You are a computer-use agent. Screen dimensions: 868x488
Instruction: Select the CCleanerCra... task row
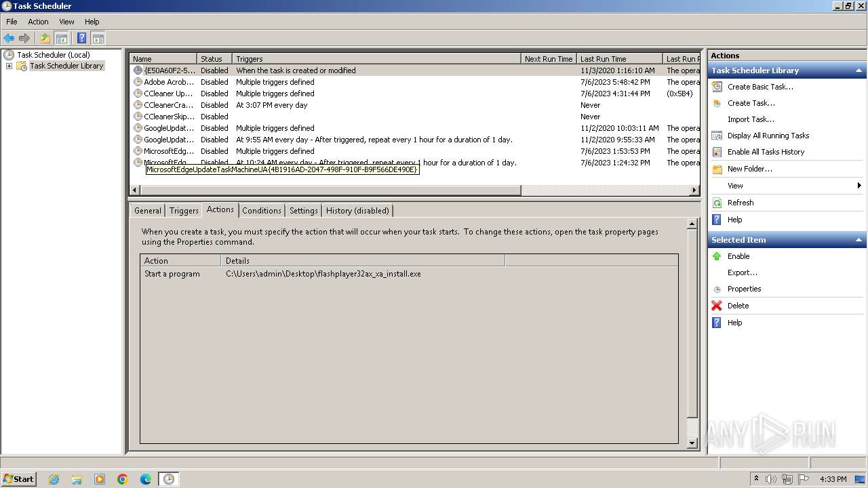[x=414, y=105]
